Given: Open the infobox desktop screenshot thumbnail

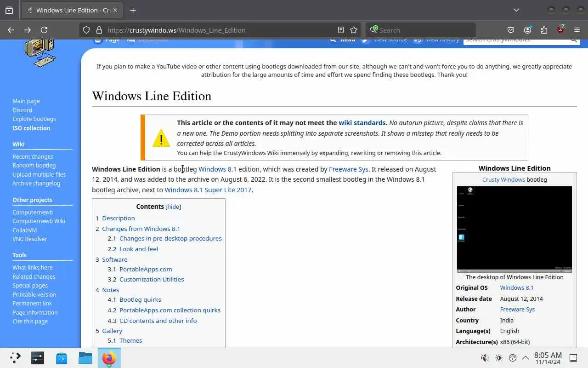Looking at the screenshot, I should pyautogui.click(x=514, y=229).
